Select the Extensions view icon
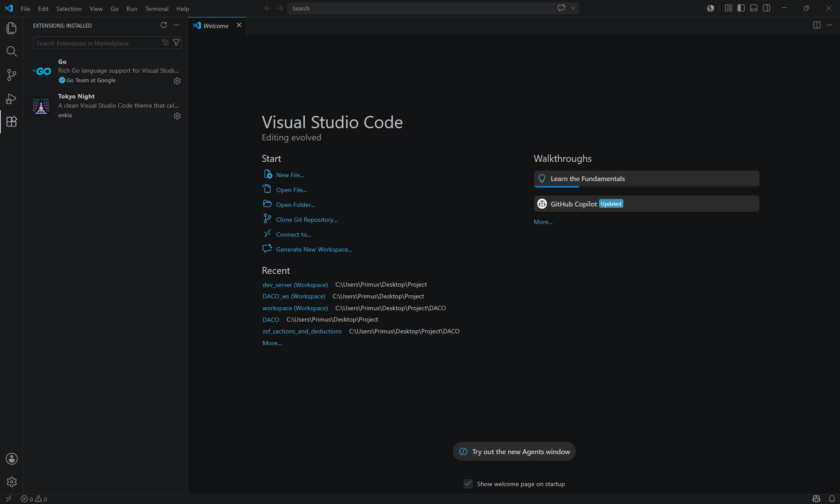Image resolution: width=840 pixels, height=504 pixels. point(11,122)
